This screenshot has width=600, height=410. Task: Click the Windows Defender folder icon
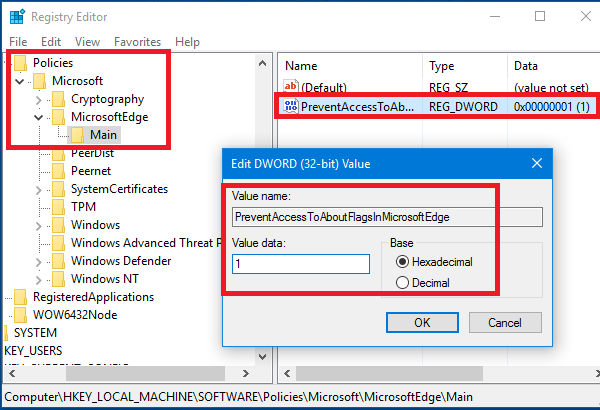point(59,261)
